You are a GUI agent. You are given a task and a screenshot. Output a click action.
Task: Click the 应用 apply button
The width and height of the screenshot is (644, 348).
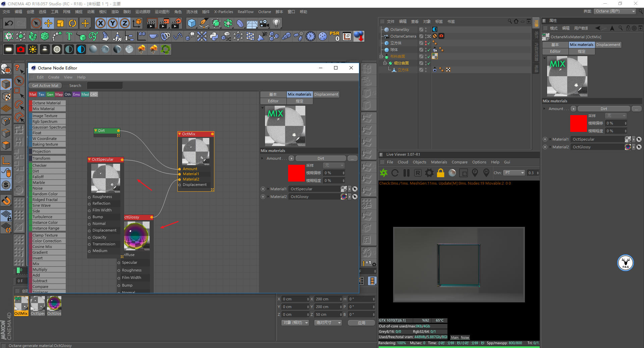[361, 323]
